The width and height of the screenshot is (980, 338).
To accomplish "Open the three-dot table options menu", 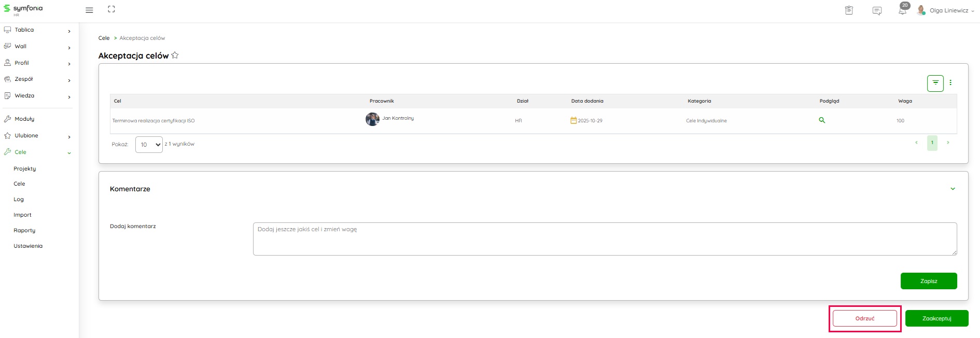I will tap(950, 82).
